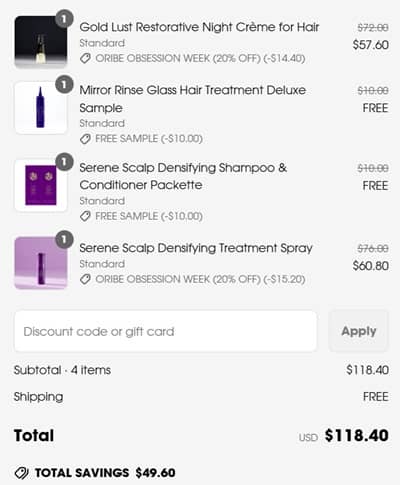This screenshot has height=485, width=400.
Task: Click the quantity badge on Gold Lust item
Action: [64, 19]
